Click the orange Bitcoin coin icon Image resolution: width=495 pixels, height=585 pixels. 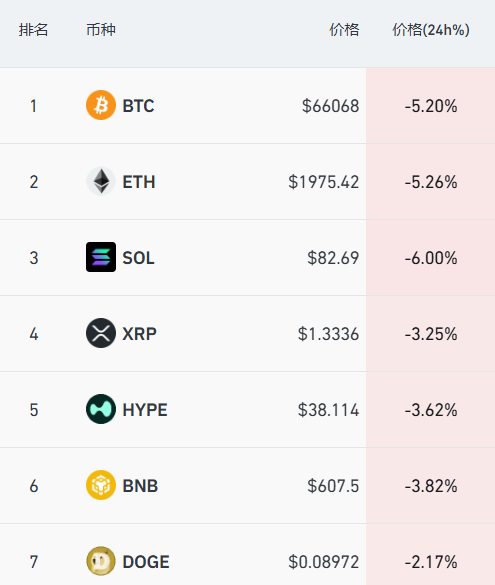pyautogui.click(x=101, y=105)
